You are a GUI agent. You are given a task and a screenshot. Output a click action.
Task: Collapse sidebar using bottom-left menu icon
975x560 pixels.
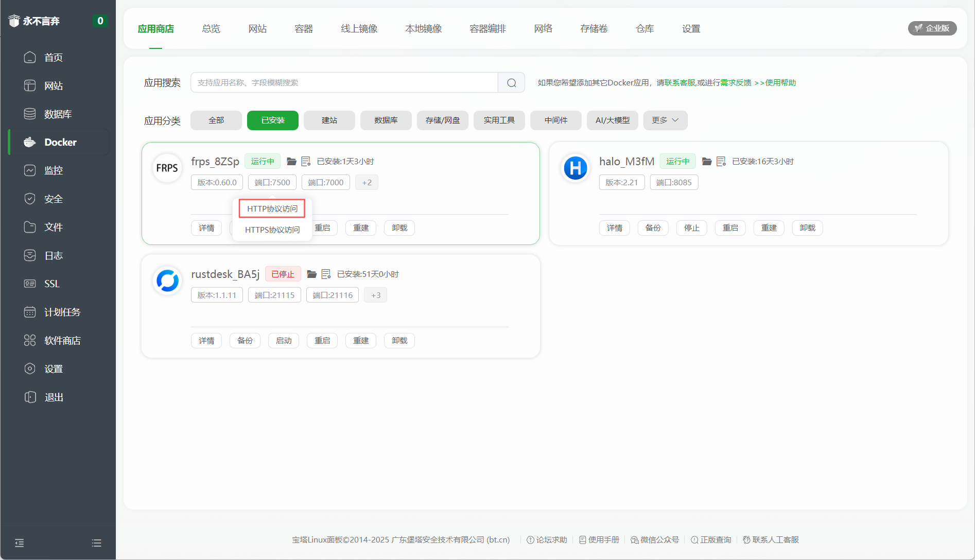(x=20, y=543)
